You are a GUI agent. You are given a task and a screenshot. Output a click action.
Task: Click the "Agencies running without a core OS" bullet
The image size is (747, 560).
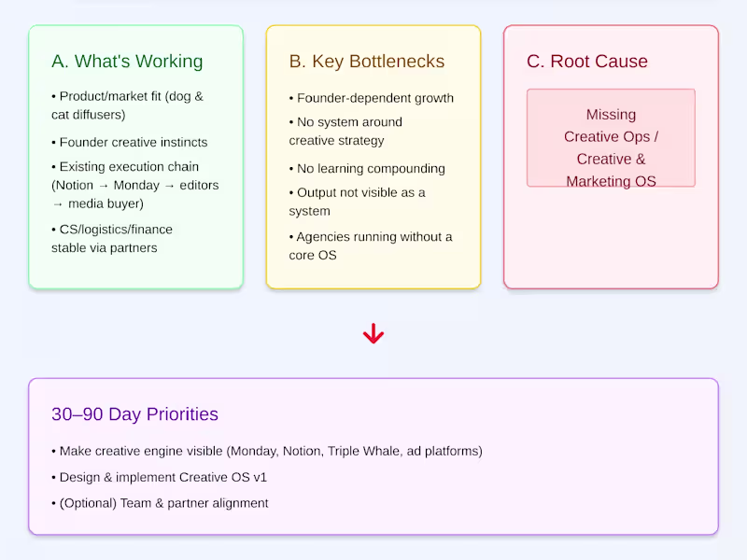371,245
